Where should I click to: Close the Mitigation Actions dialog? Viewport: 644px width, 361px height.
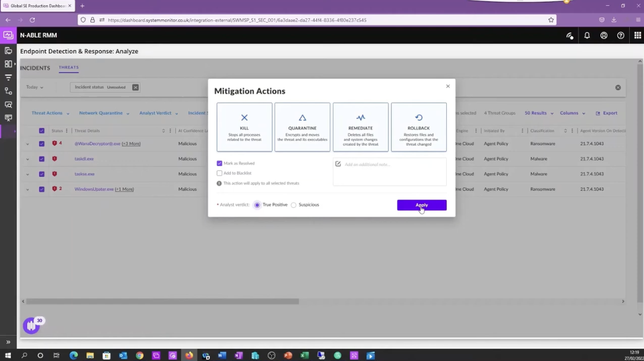click(447, 86)
